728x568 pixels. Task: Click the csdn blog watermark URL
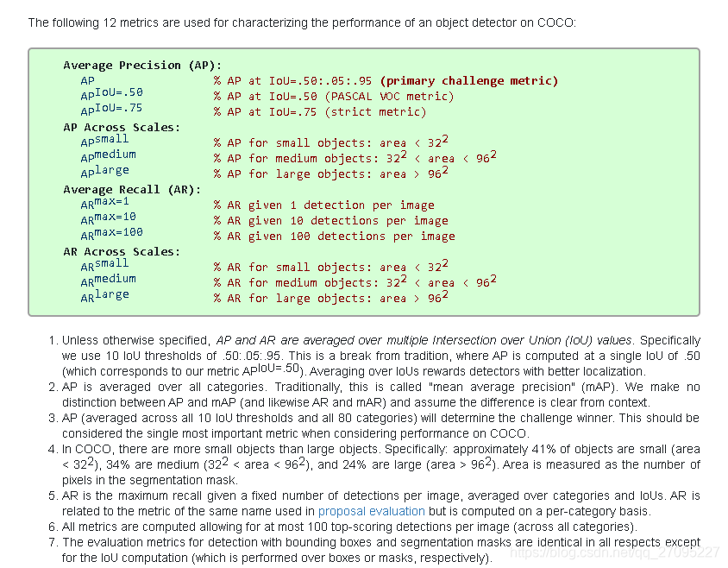click(x=614, y=552)
